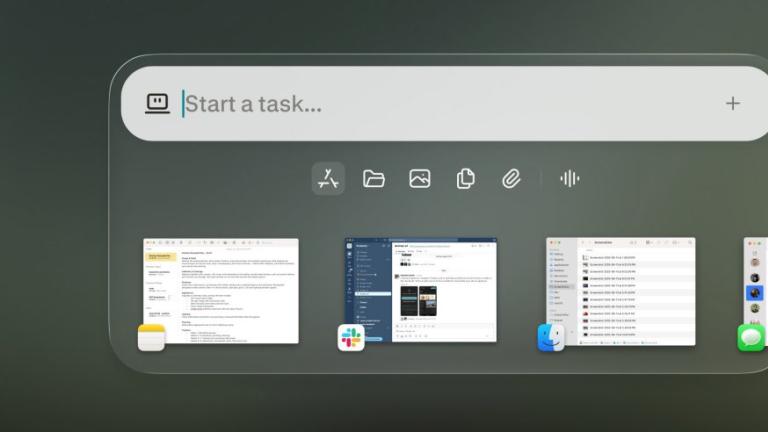Click the Start a task input field
Screen dimensions: 768x432
[446, 104]
